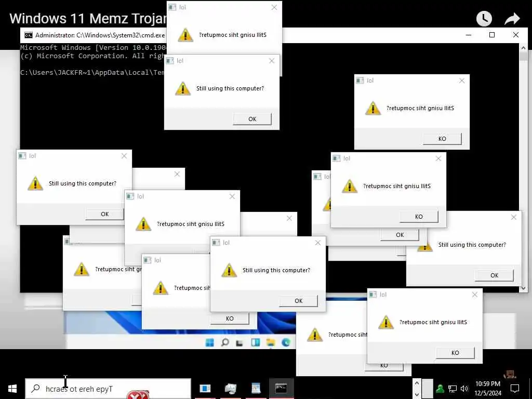
Task: Click the Microsoft Windows [Version line in cmd
Action: pyautogui.click(x=94, y=47)
